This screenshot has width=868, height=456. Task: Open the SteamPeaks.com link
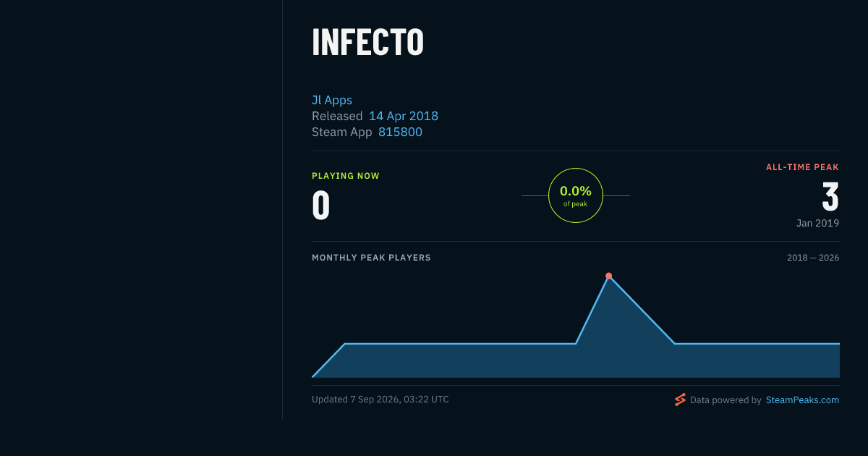(x=802, y=400)
